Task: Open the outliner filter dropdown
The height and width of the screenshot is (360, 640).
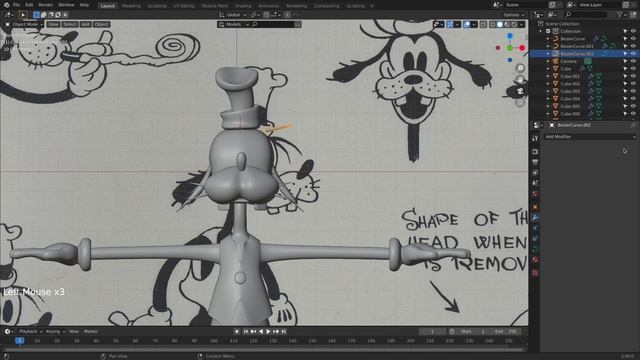Action: click(x=622, y=15)
